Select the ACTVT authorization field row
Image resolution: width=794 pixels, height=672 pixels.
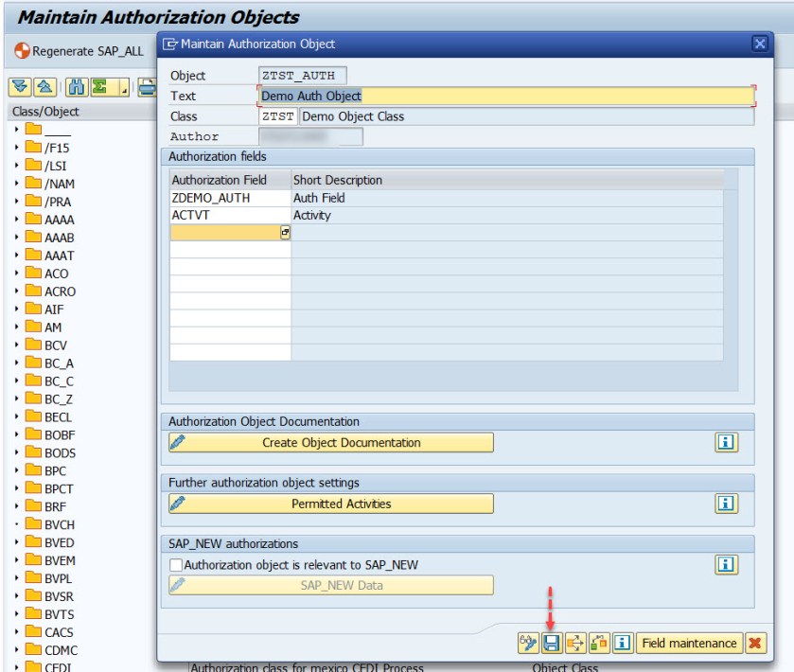coord(230,216)
